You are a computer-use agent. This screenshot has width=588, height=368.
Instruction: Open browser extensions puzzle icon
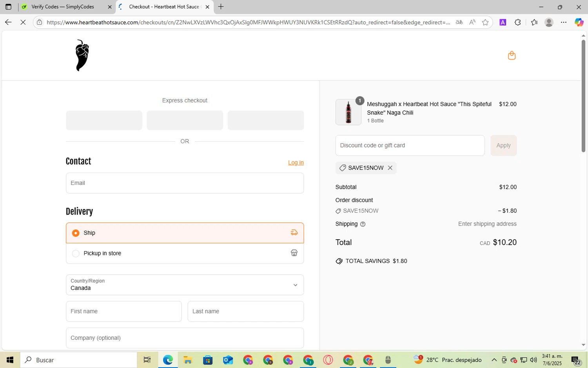518,22
